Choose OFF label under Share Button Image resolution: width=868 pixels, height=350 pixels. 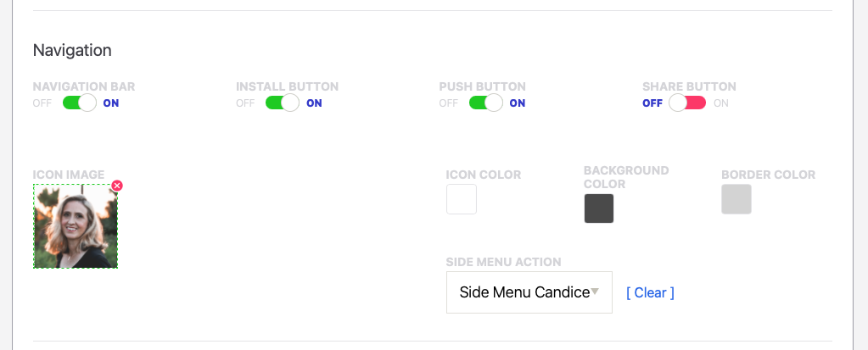652,103
